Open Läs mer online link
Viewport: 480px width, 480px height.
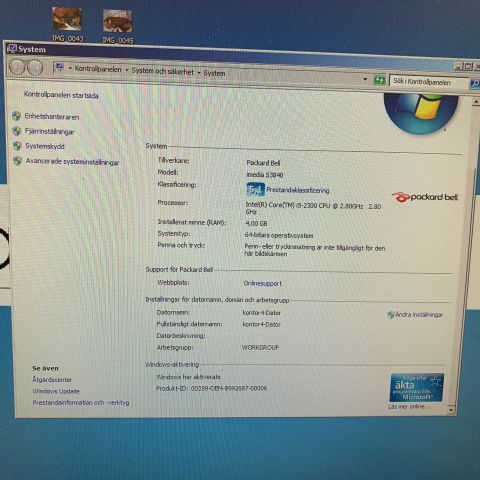pos(409,407)
